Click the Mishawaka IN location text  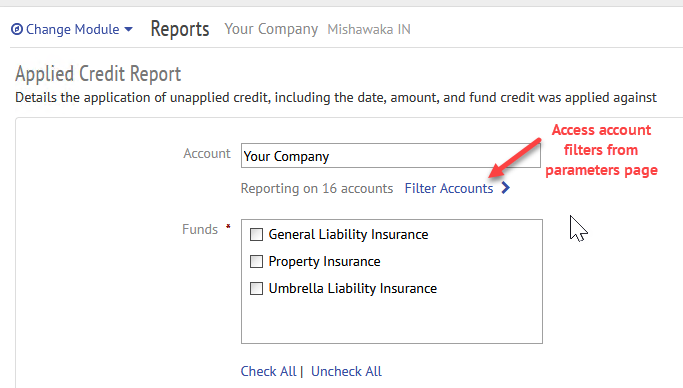tap(369, 29)
